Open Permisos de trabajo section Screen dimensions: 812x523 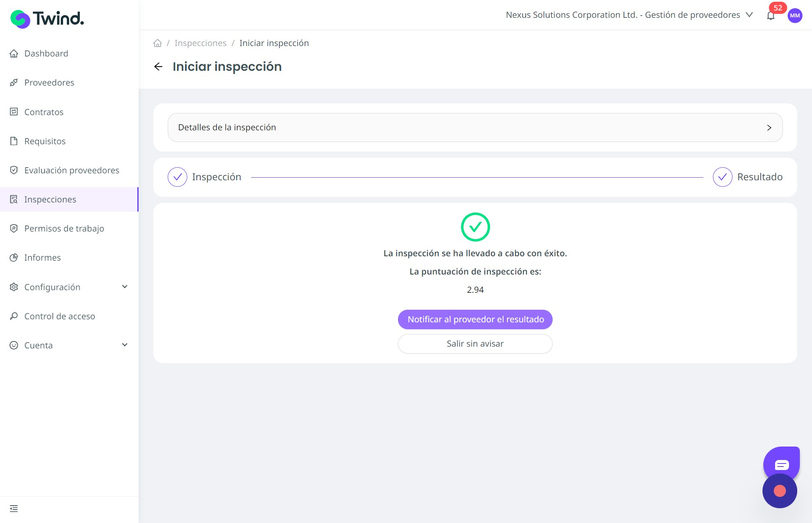pyautogui.click(x=64, y=228)
